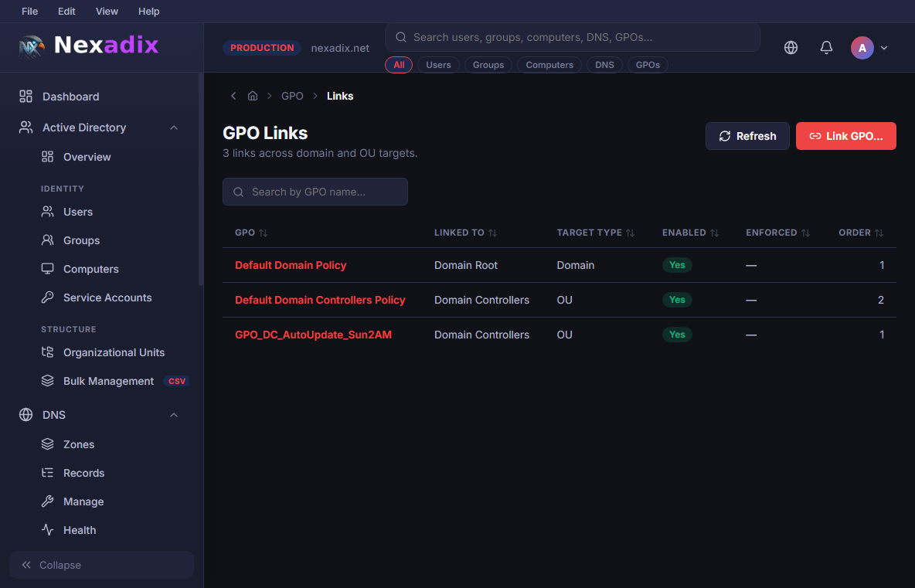Open the Default Domain Controllers Policy link

pyautogui.click(x=320, y=300)
